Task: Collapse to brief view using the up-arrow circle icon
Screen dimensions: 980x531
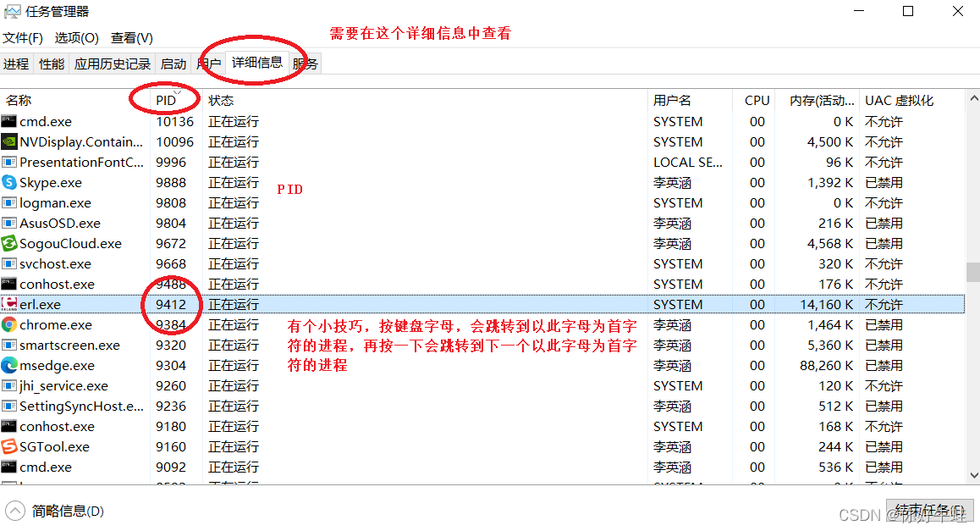Action: tap(15, 511)
